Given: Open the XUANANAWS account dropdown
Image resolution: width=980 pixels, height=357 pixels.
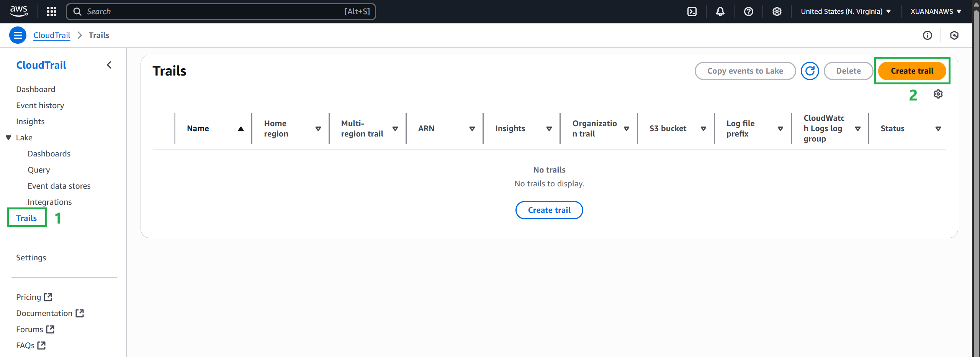Looking at the screenshot, I should coord(936,12).
